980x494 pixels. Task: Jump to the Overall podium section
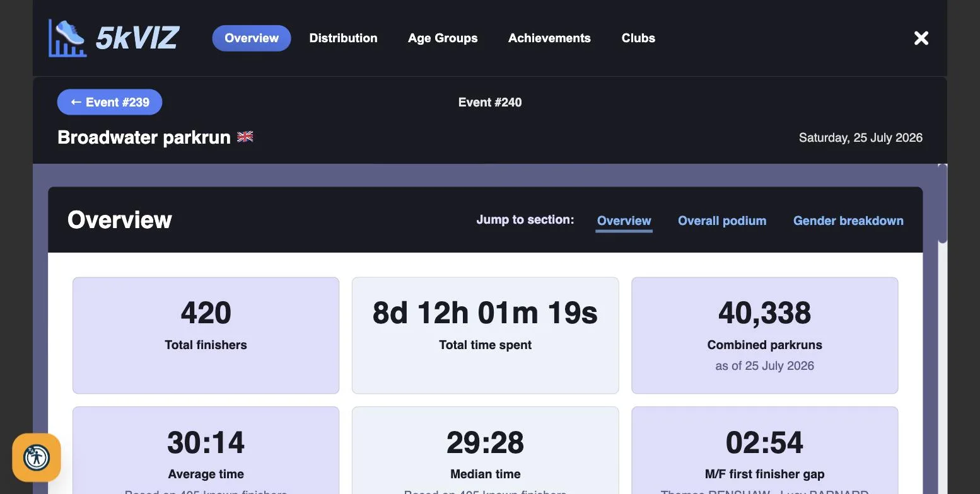(x=722, y=221)
